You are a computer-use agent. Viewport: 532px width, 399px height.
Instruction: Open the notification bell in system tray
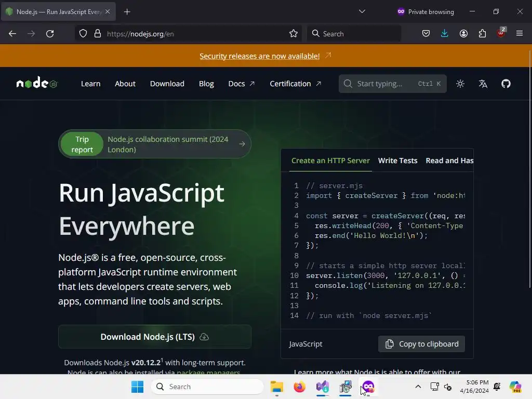point(497,387)
